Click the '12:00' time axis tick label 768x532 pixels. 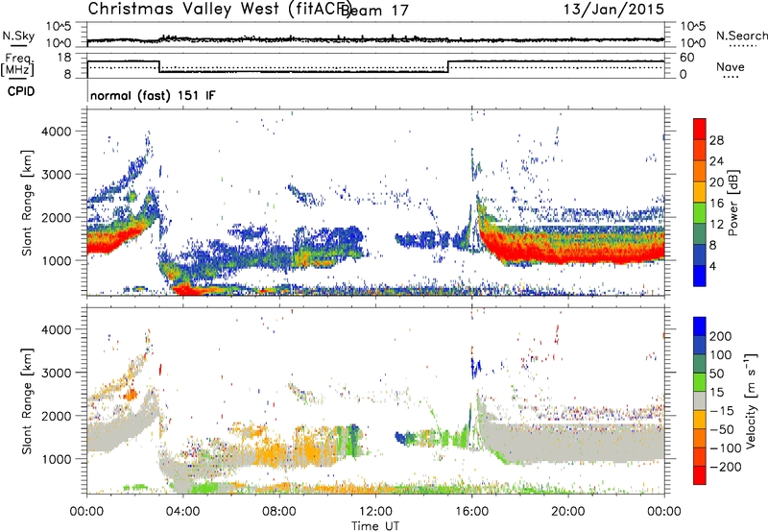click(375, 512)
